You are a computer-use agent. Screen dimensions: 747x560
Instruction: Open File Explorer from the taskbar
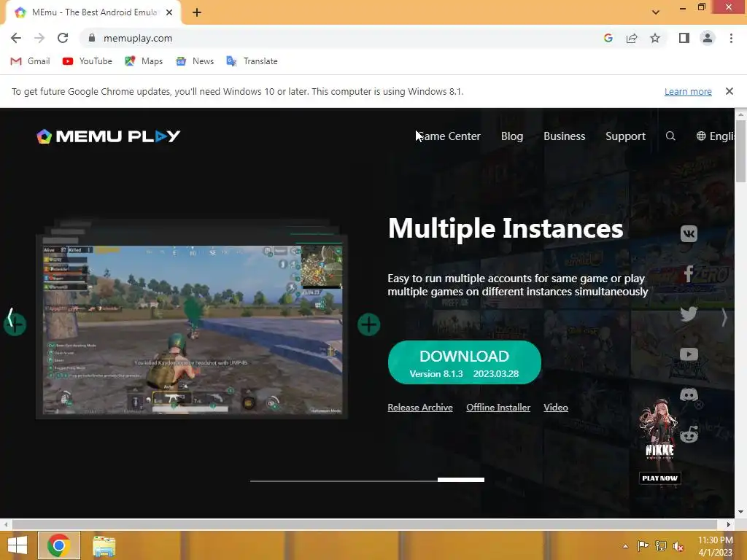[104, 545]
